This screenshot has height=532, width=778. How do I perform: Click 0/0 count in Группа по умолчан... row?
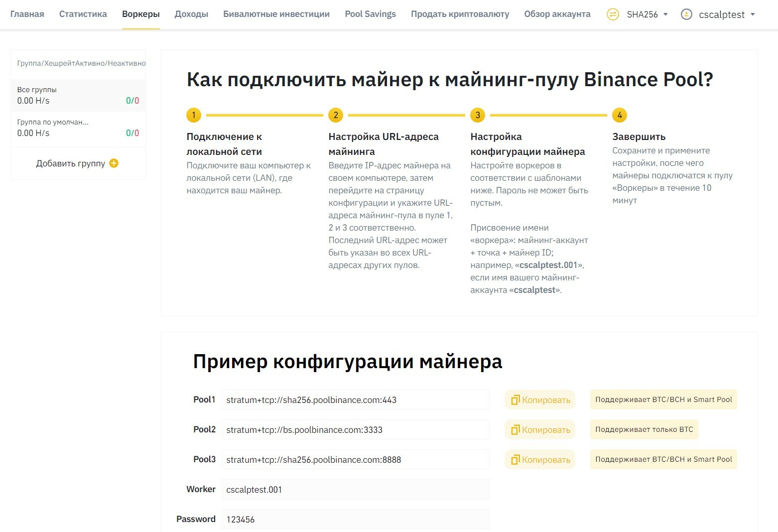pyautogui.click(x=132, y=133)
